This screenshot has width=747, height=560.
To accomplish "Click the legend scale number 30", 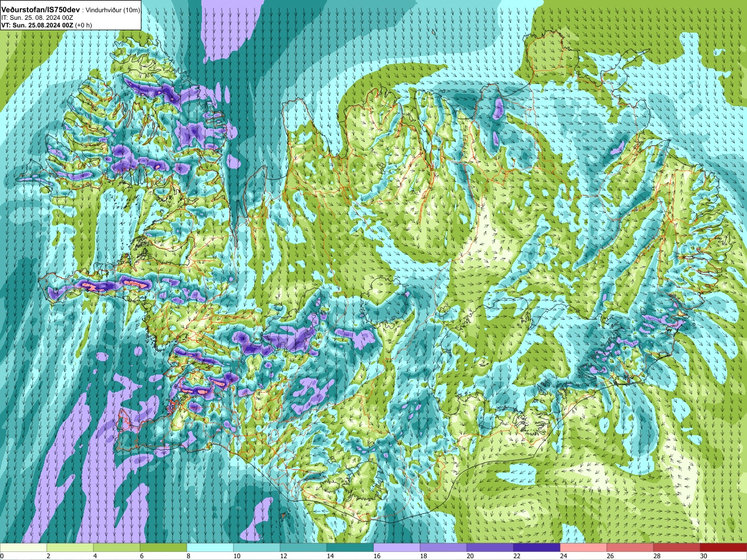I will click(x=703, y=556).
